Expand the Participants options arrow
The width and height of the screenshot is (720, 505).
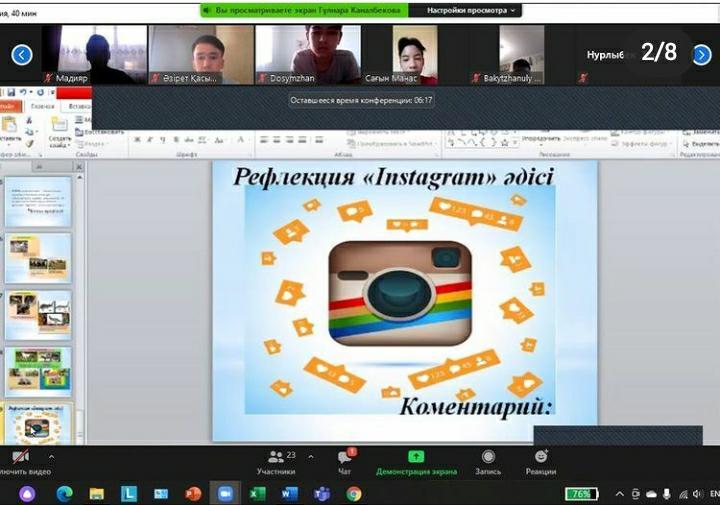click(310, 456)
